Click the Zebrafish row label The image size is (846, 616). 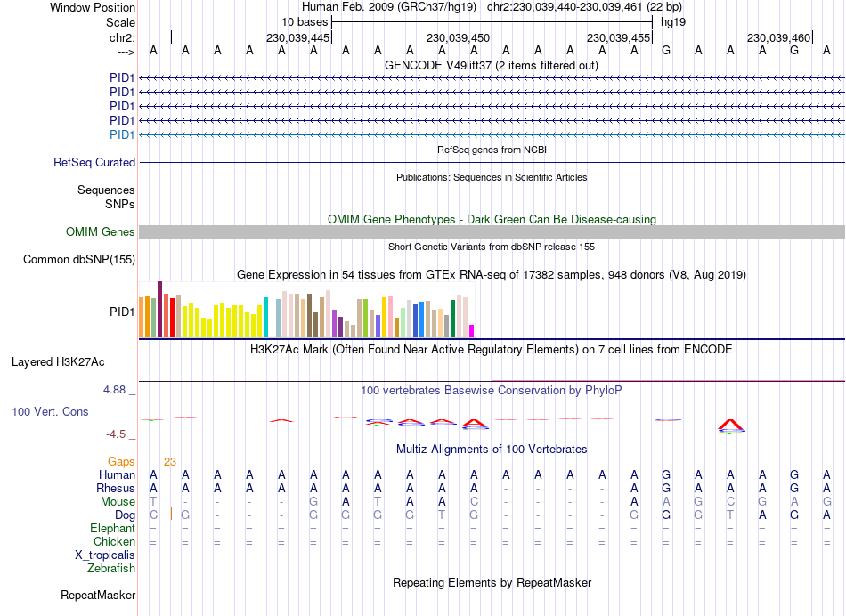coord(111,568)
